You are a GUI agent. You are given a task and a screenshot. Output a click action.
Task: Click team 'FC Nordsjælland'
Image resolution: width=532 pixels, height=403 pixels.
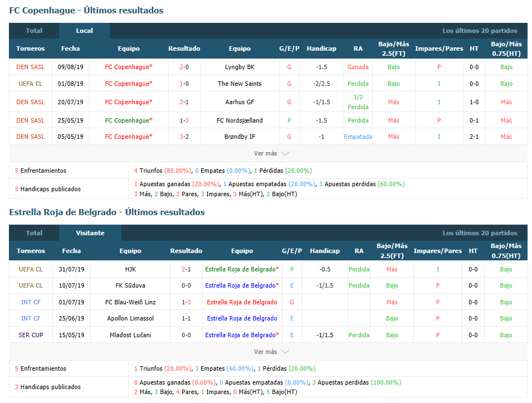[x=240, y=120]
